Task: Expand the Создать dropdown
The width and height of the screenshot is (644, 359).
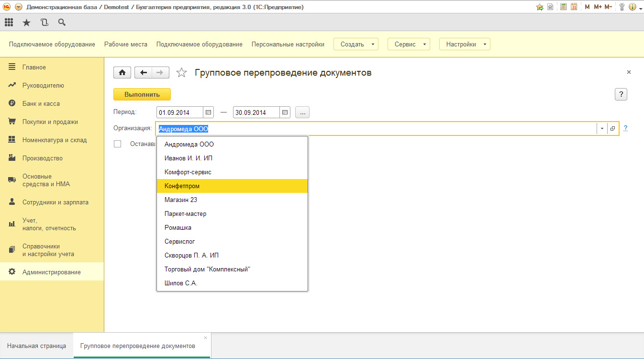Action: (x=356, y=44)
